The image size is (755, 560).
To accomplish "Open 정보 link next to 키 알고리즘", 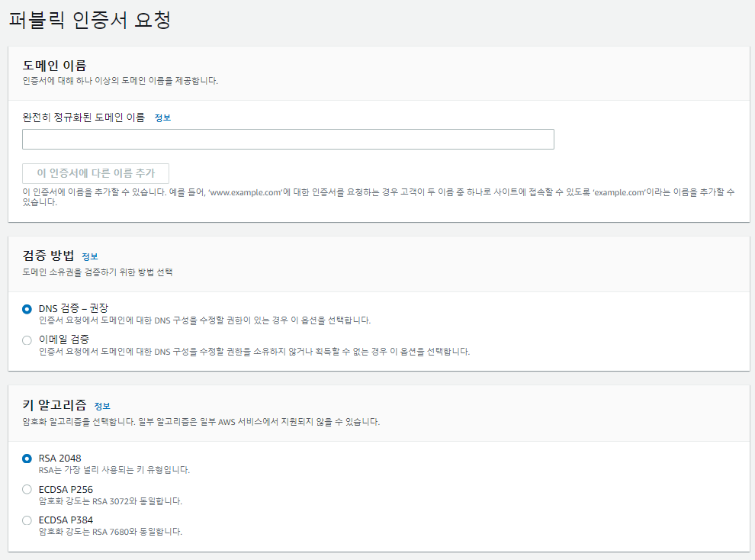I will coord(102,406).
